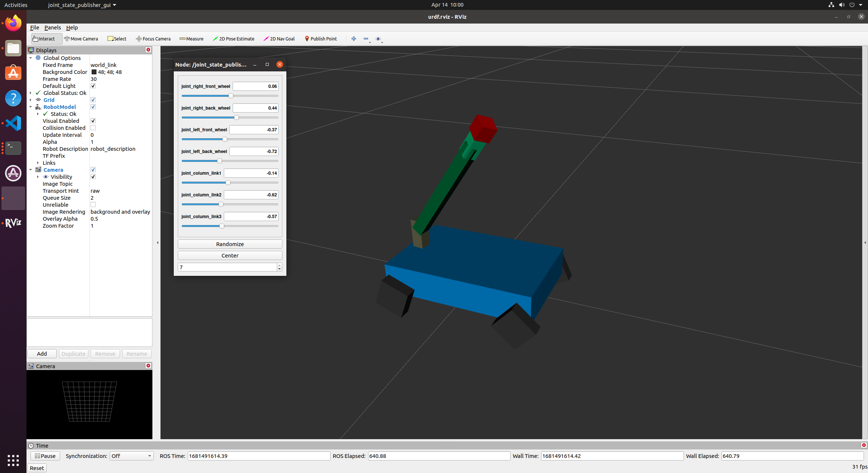Viewport: 868px width, 473px height.
Task: Choose the Focus Camera tool
Action: 153,39
